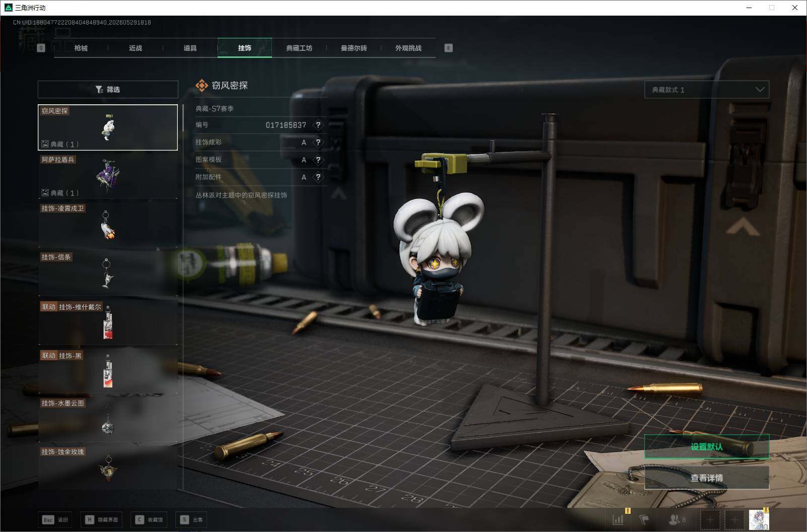The height and width of the screenshot is (532, 807).
Task: Open help for 附加配件 rating
Action: [x=318, y=177]
